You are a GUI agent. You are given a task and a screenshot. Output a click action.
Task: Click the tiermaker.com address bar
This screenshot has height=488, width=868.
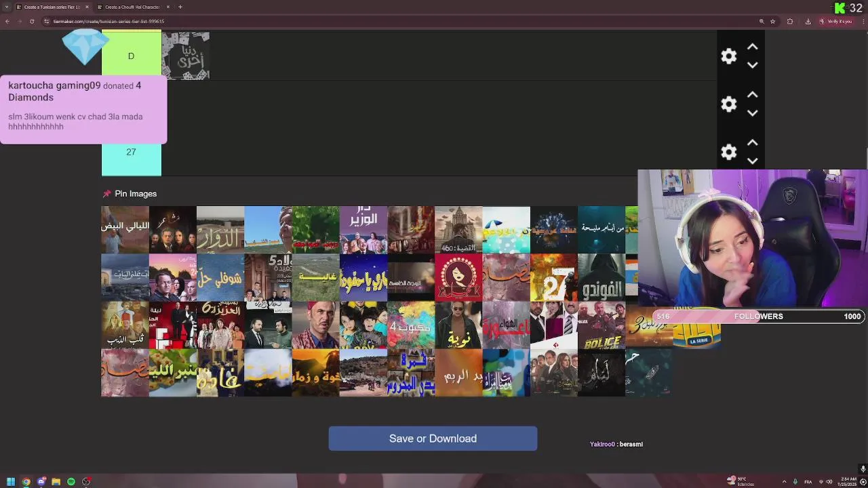[400, 21]
